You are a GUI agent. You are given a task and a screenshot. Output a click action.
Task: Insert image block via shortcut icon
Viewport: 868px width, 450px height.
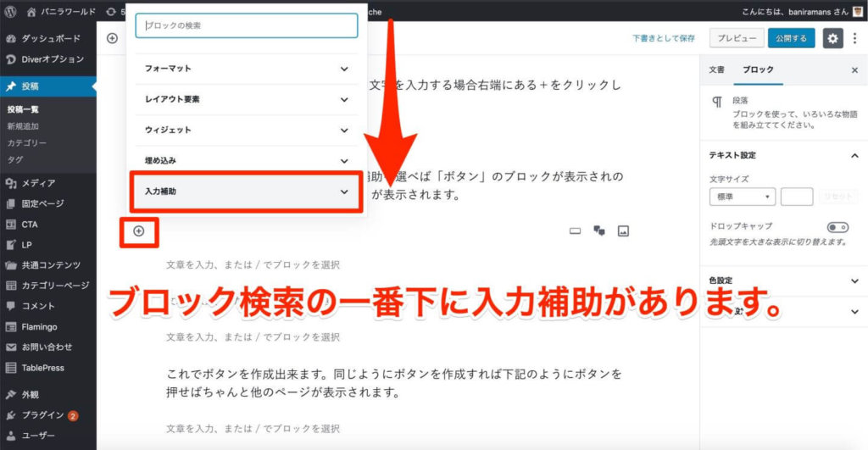[623, 231]
